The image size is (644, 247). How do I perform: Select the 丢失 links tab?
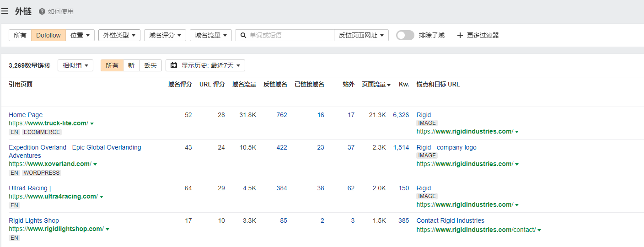150,65
